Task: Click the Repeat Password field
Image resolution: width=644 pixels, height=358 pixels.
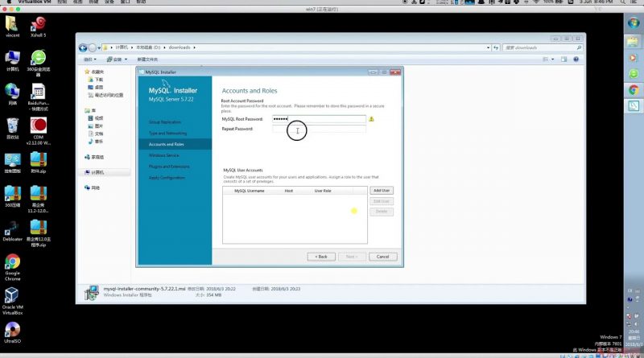Action: (319, 129)
